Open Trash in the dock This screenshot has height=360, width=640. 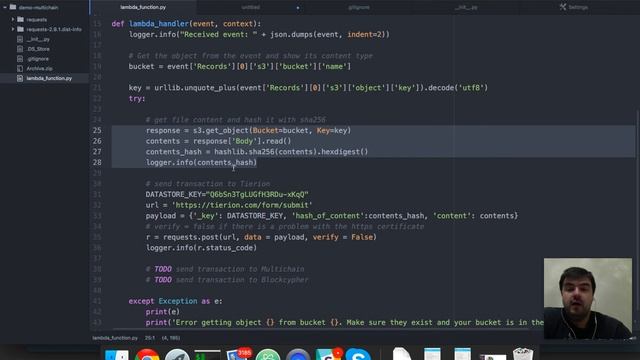(523, 353)
